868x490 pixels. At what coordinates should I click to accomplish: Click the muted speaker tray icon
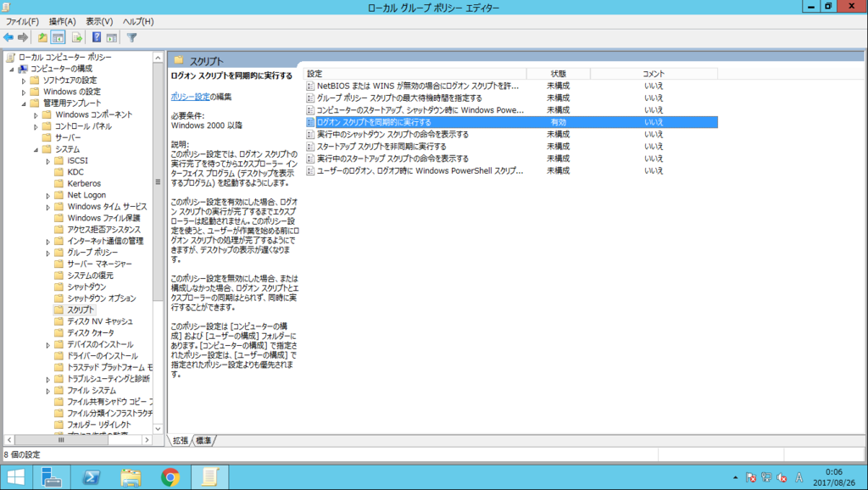pyautogui.click(x=782, y=477)
